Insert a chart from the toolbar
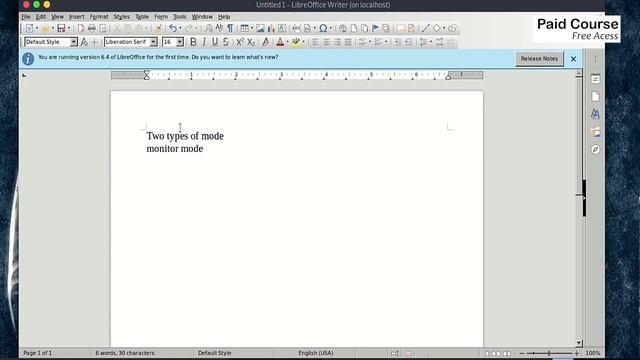640x360 pixels. pos(271,28)
